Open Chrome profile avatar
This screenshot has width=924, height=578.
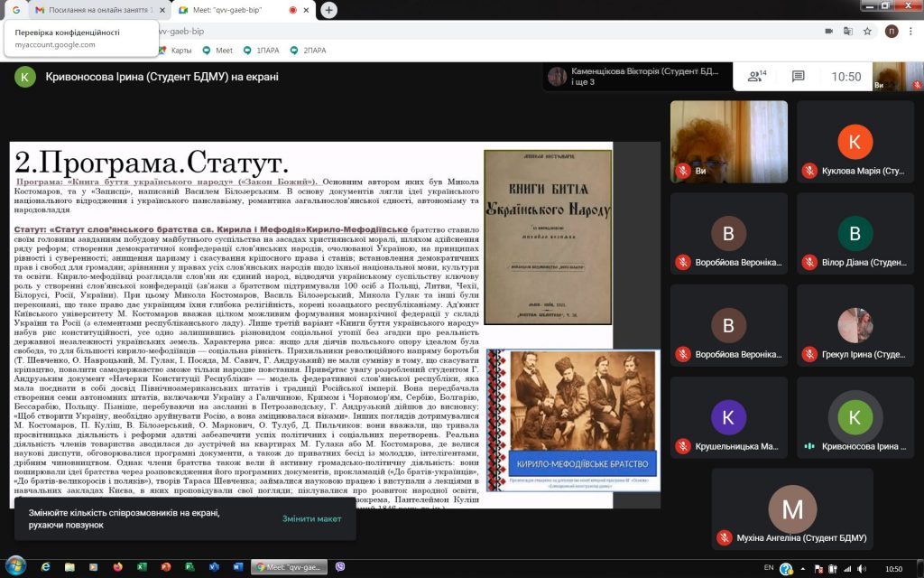(892, 31)
